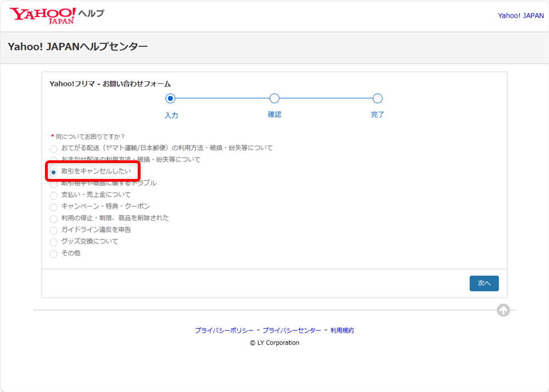The height and width of the screenshot is (392, 549).
Task: Select 支払い・売上金について radio option
Action: click(x=54, y=195)
